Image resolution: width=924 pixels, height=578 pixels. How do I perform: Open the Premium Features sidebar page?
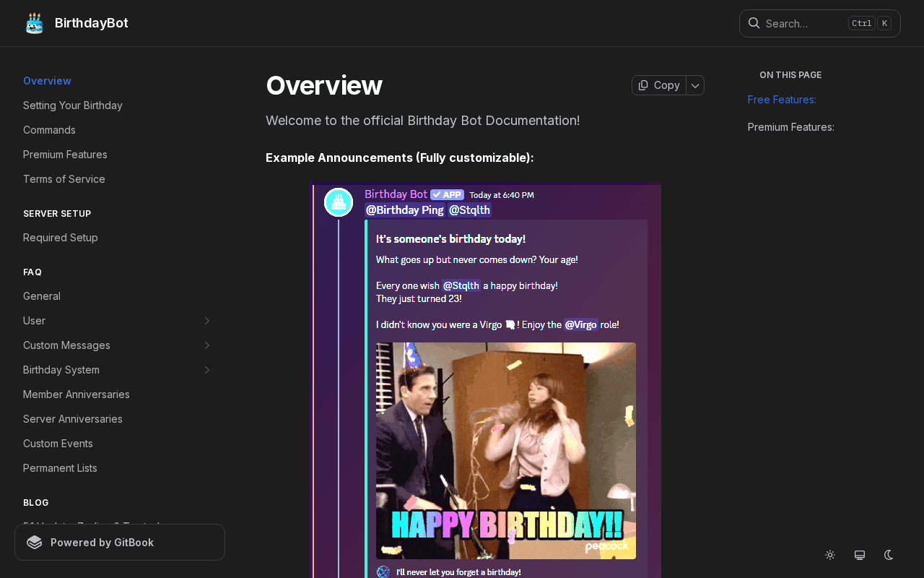coord(65,155)
